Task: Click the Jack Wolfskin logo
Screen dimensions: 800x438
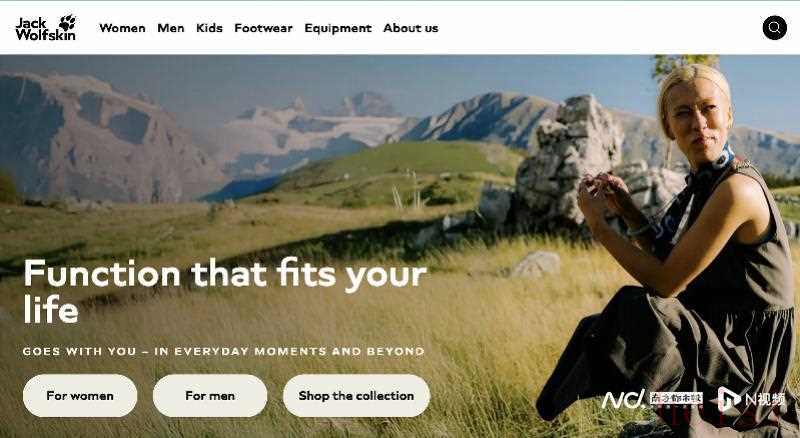Action: (45, 28)
